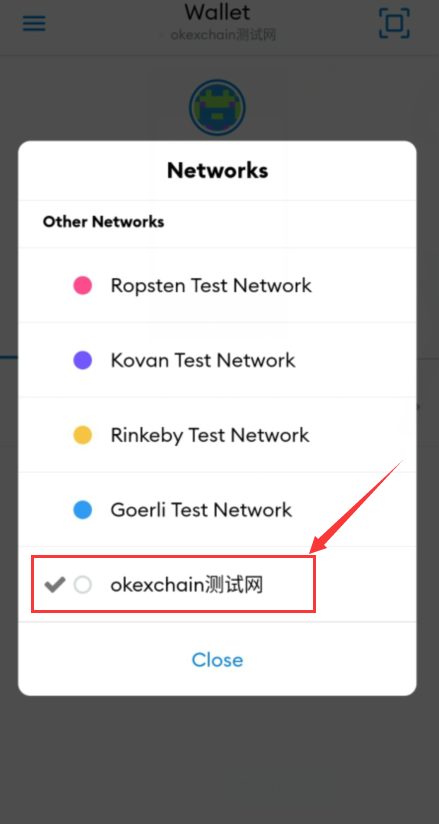Choose Goerli Test Network
The width and height of the screenshot is (439, 824).
pos(217,510)
